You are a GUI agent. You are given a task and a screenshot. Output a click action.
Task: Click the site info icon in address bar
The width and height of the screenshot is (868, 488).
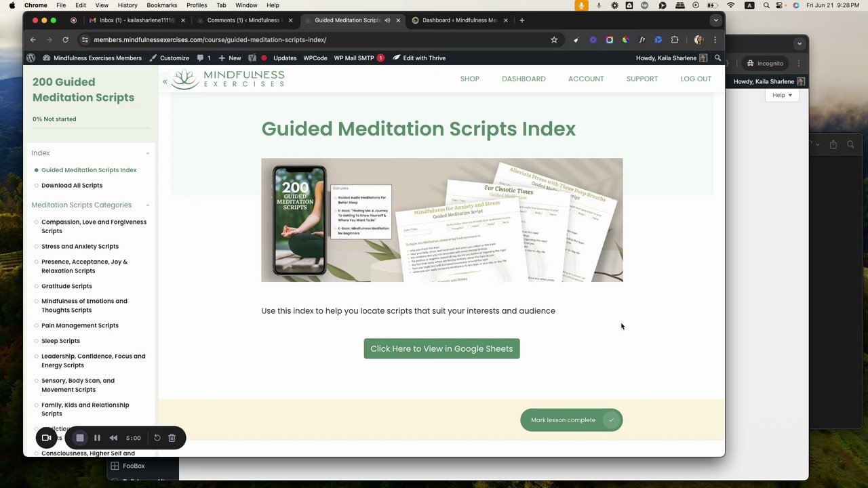pos(85,40)
